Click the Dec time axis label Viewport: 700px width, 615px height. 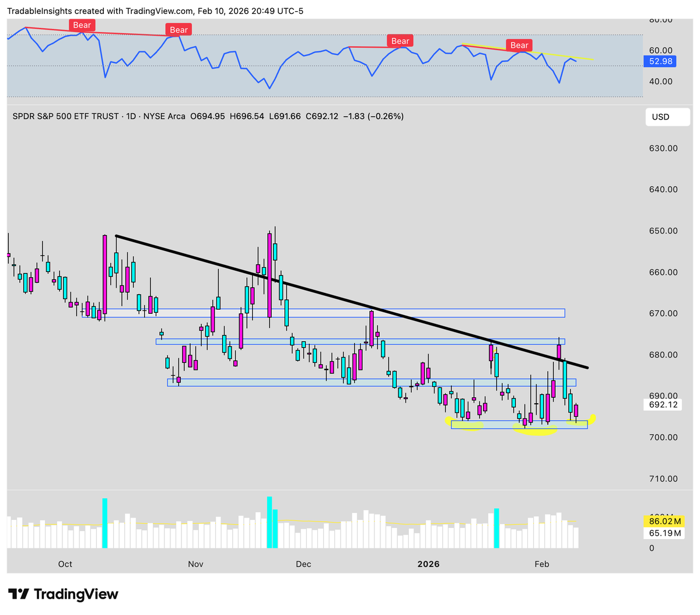pyautogui.click(x=303, y=564)
